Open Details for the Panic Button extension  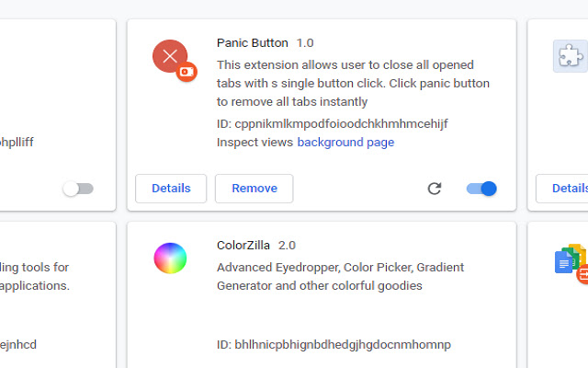pos(171,189)
